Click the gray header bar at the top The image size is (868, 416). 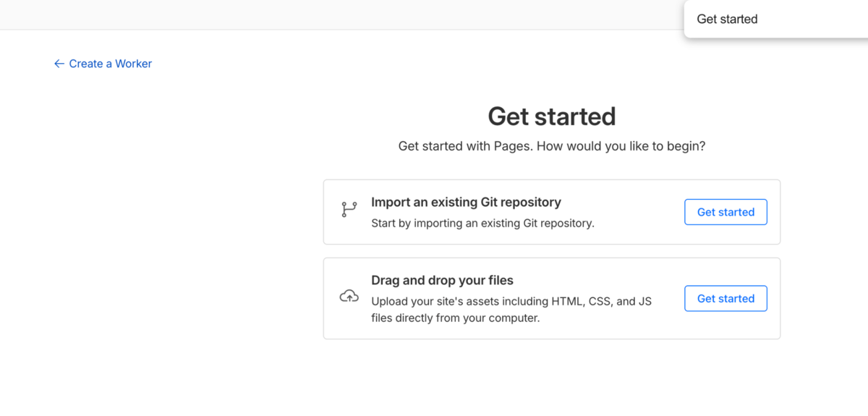pyautogui.click(x=341, y=14)
